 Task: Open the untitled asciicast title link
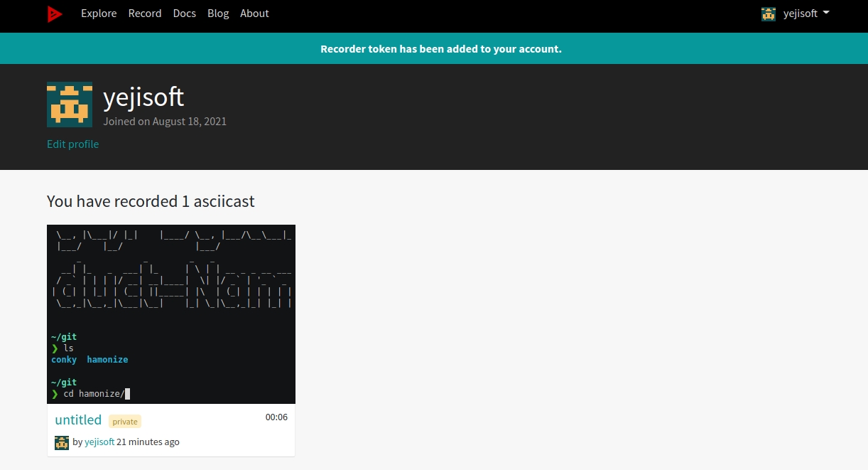pyautogui.click(x=78, y=420)
